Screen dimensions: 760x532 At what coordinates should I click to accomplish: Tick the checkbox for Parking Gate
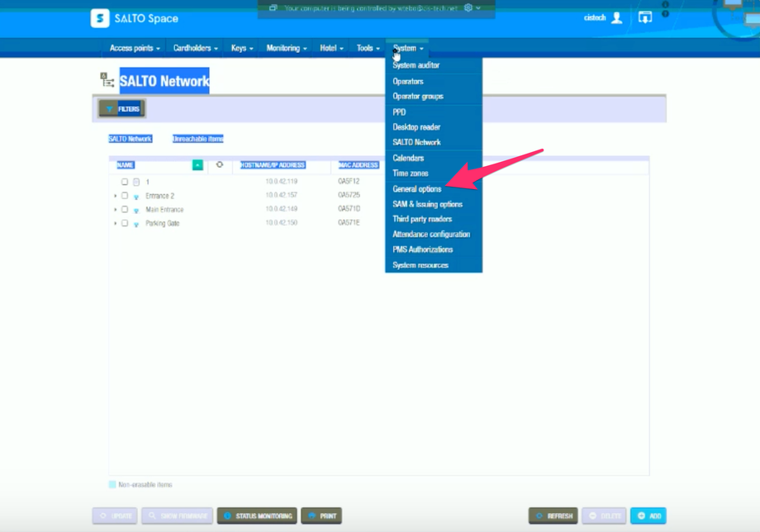coord(125,223)
